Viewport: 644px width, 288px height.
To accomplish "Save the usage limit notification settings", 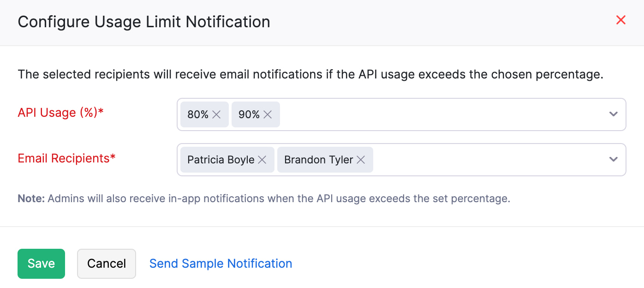I will click(41, 263).
